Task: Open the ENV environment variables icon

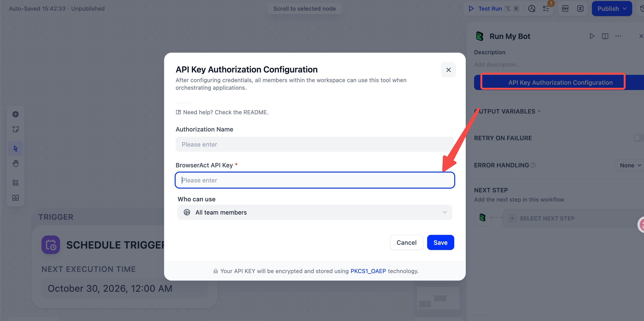Action: coord(565,9)
